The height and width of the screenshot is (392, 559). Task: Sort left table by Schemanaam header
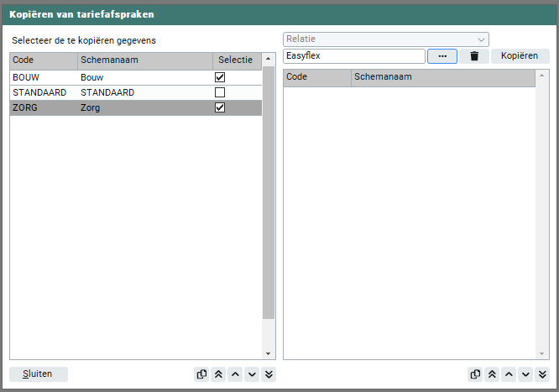click(x=144, y=60)
